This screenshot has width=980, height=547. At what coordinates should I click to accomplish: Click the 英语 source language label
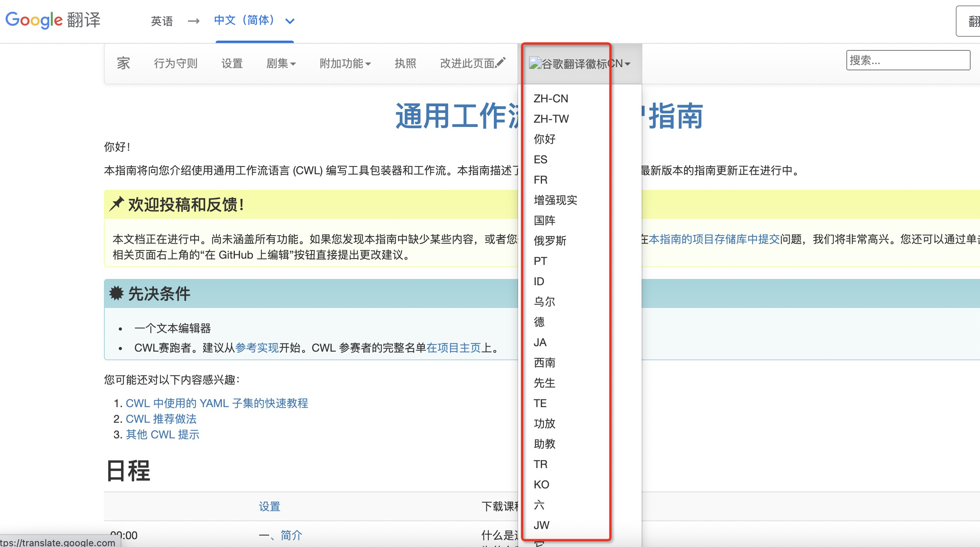162,21
